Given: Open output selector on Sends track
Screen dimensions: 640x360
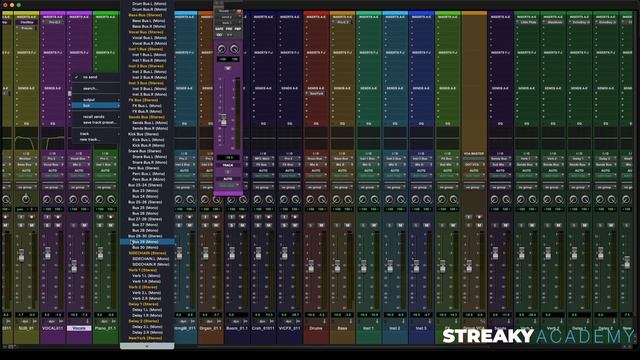Looking at the screenshot, I should (x=500, y=164).
